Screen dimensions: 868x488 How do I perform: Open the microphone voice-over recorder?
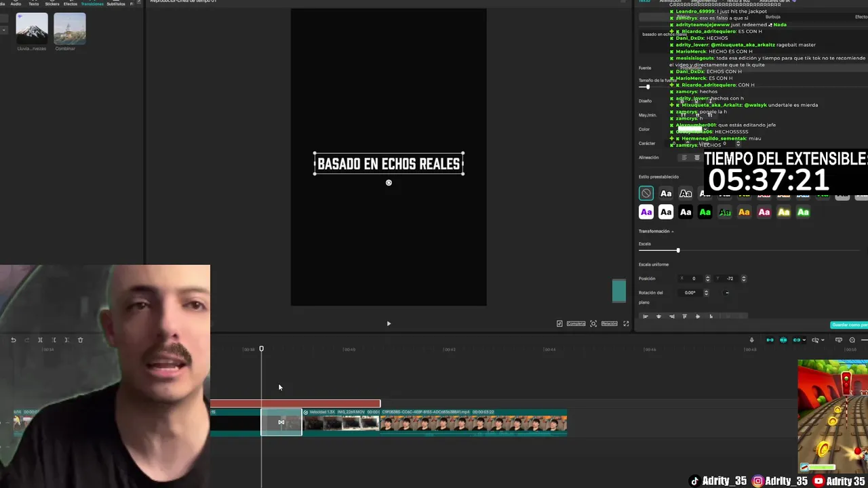pos(751,340)
